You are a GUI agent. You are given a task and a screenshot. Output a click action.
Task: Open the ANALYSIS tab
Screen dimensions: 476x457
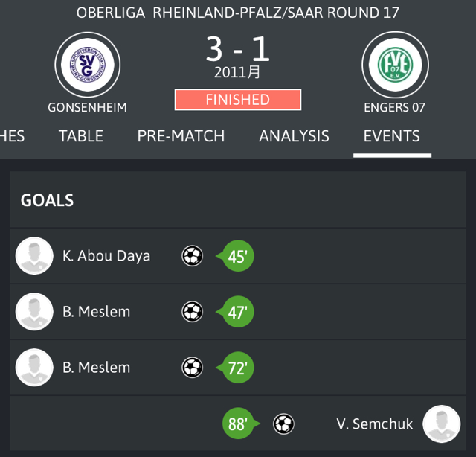pos(295,136)
